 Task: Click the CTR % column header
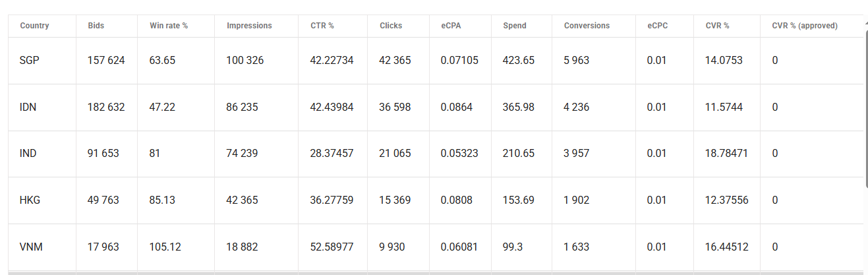[322, 26]
